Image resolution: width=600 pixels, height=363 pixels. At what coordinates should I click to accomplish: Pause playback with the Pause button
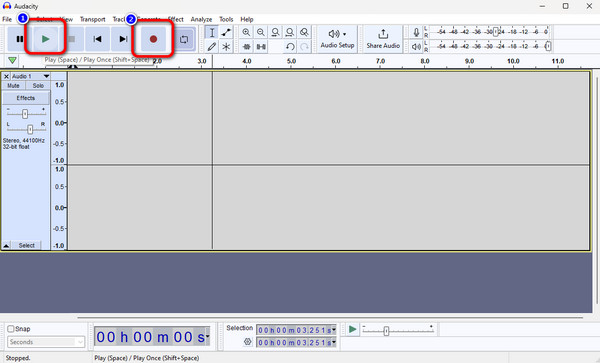(x=20, y=39)
